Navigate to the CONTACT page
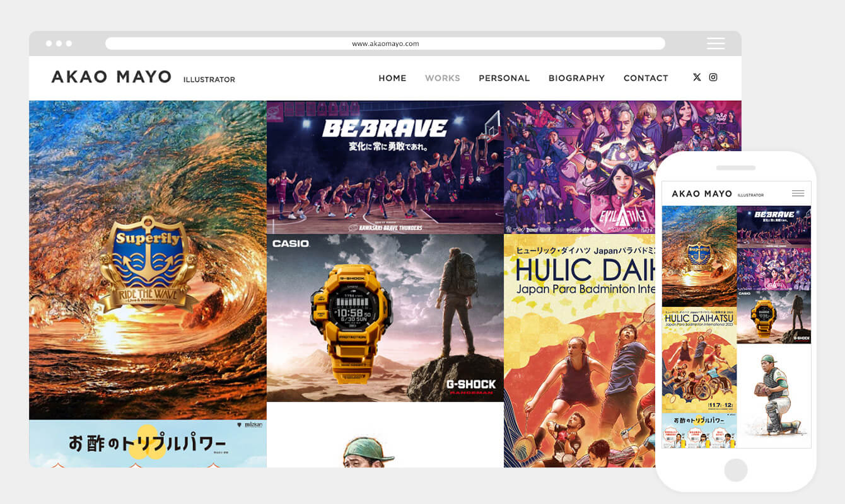Screen dimensions: 845x504 point(645,78)
